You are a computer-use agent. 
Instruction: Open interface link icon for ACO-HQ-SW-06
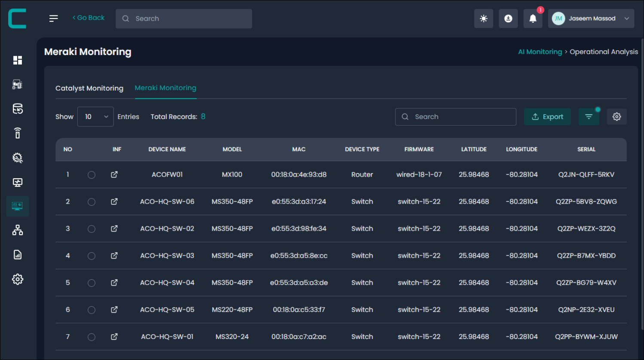pos(114,201)
